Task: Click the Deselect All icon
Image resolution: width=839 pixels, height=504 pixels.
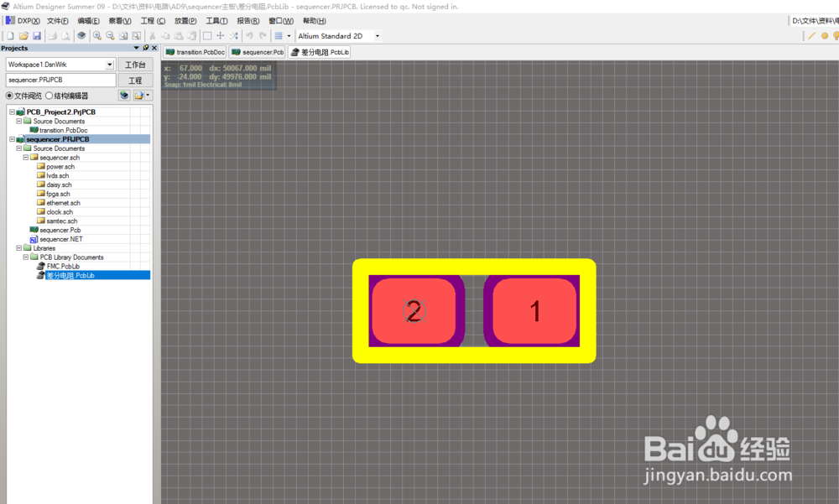Action: pyautogui.click(x=234, y=36)
